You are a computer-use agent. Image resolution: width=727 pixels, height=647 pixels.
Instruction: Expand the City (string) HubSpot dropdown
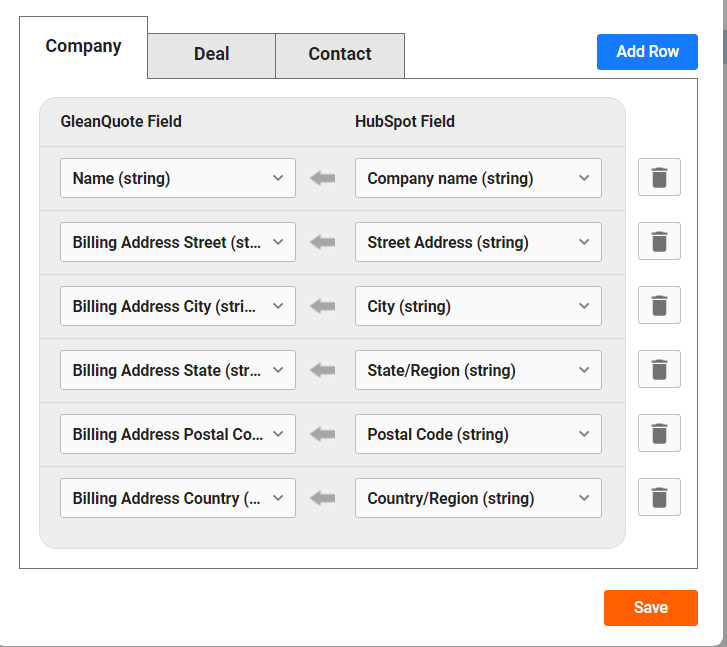(478, 306)
